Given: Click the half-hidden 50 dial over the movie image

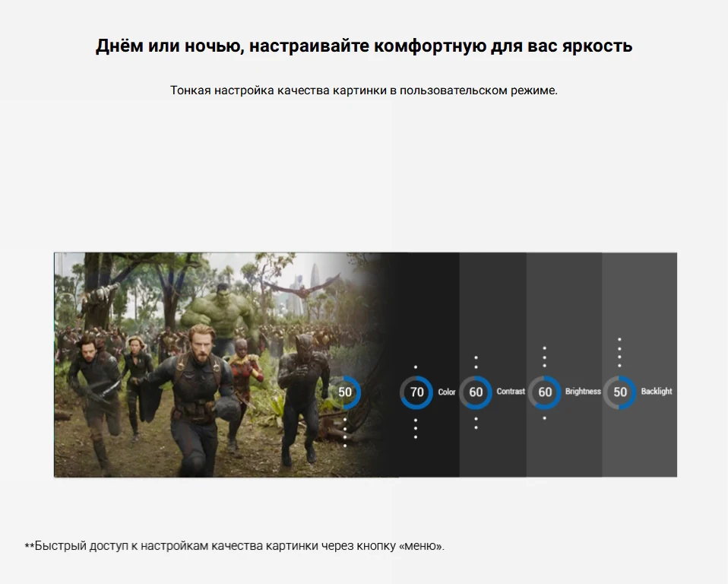Looking at the screenshot, I should pyautogui.click(x=346, y=392).
